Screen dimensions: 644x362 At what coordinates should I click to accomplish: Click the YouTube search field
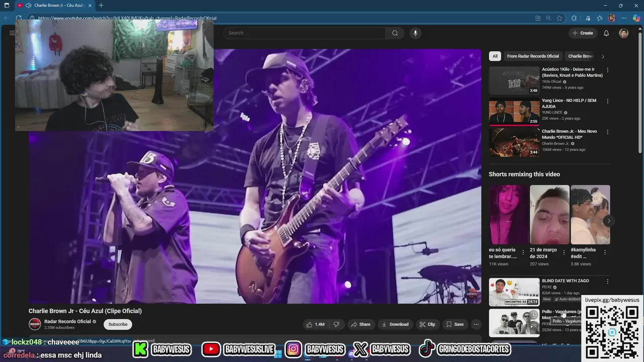[x=304, y=33]
